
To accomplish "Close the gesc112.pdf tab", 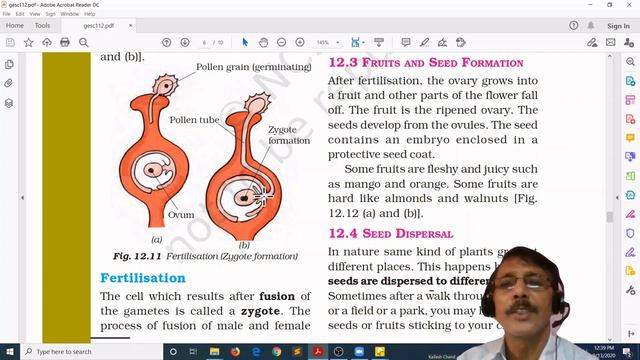I will click(x=130, y=25).
